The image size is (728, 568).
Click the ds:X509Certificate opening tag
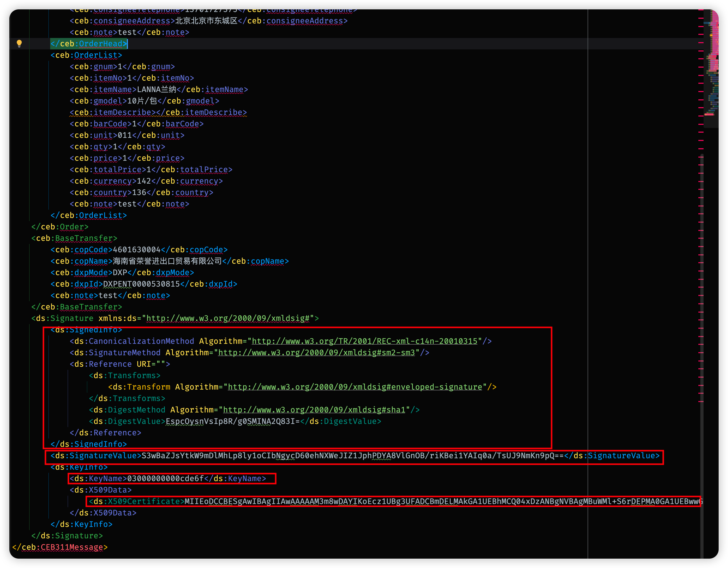[137, 501]
